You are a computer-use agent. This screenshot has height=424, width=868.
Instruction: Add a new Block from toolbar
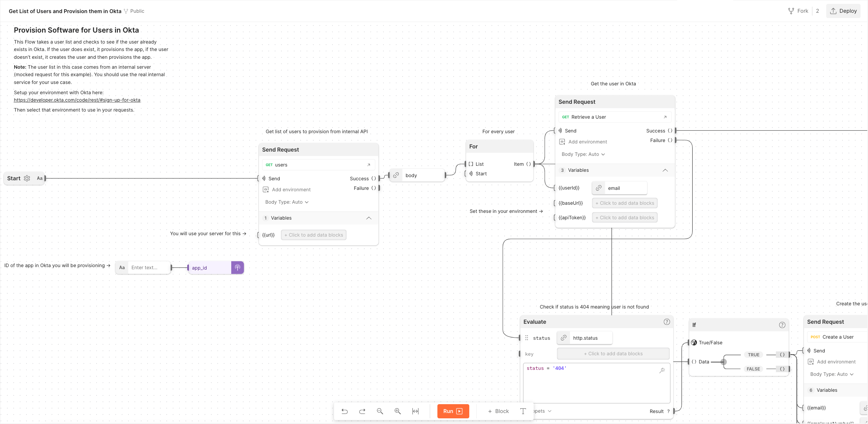(498, 411)
